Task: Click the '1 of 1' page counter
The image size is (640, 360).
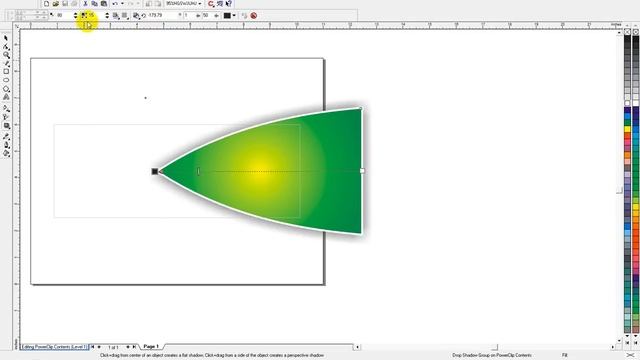Action: (113, 347)
